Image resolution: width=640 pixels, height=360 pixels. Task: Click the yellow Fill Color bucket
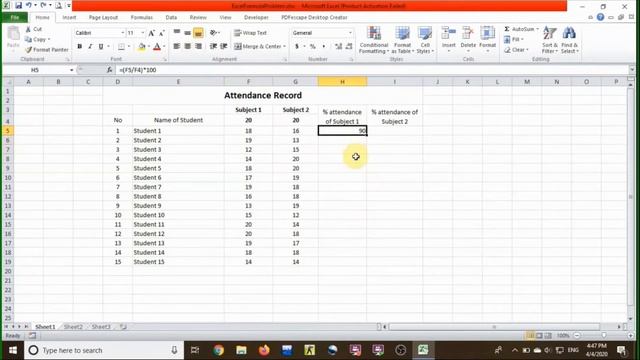click(142, 47)
